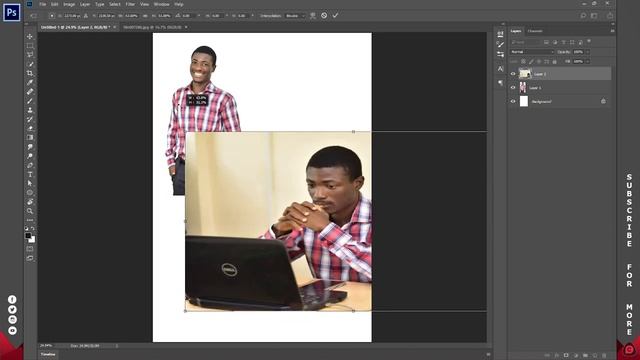Select the Lasso tool

click(30, 55)
